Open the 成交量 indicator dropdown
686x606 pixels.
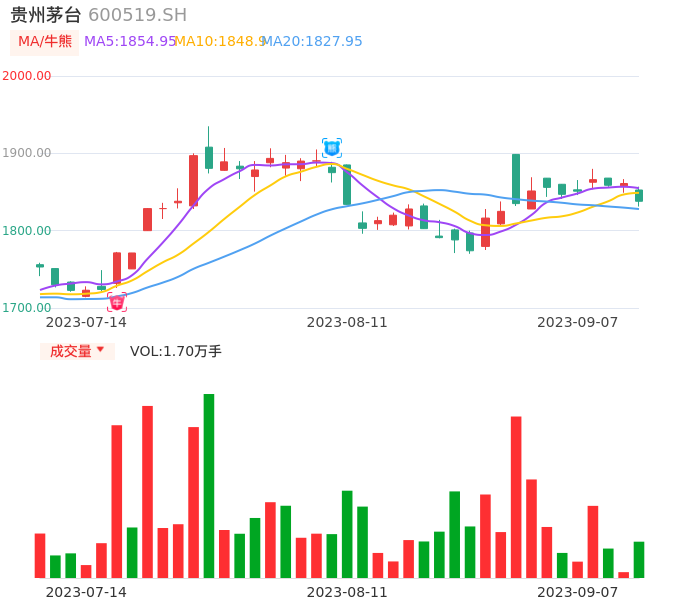(x=77, y=351)
